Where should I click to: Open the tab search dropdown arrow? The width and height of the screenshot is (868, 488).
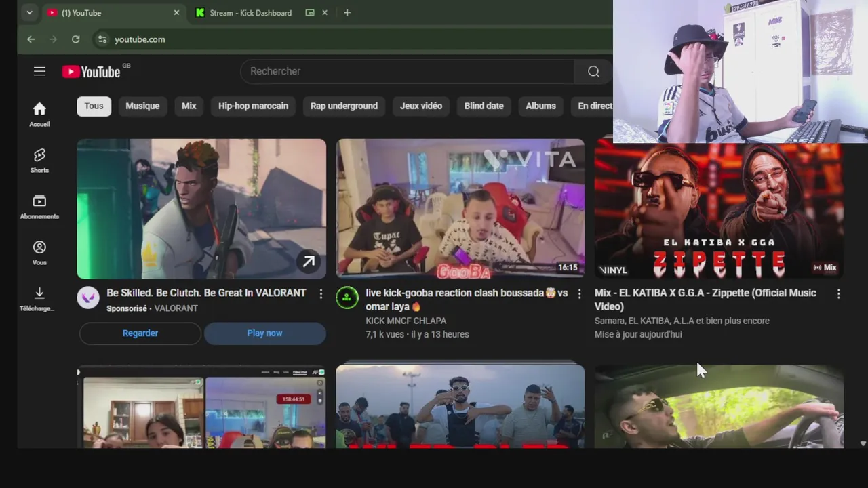tap(29, 12)
